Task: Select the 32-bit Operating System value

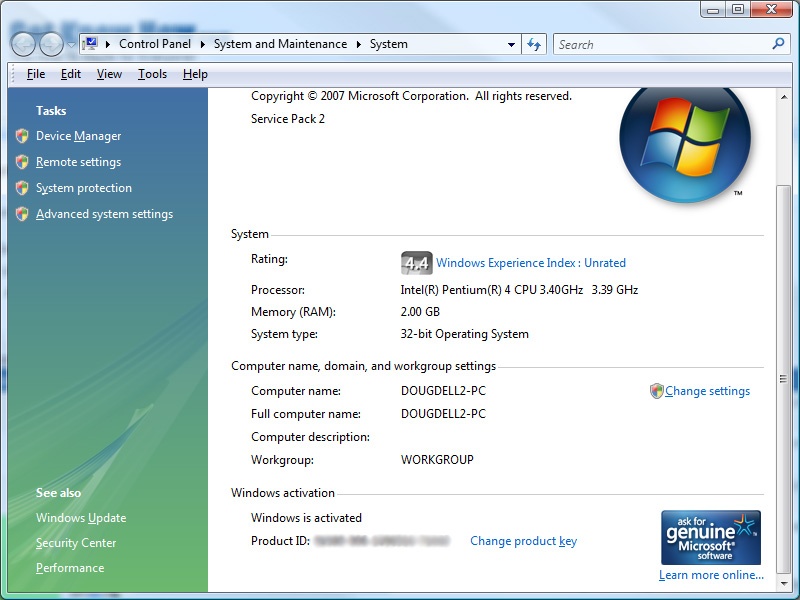Action: pos(465,334)
